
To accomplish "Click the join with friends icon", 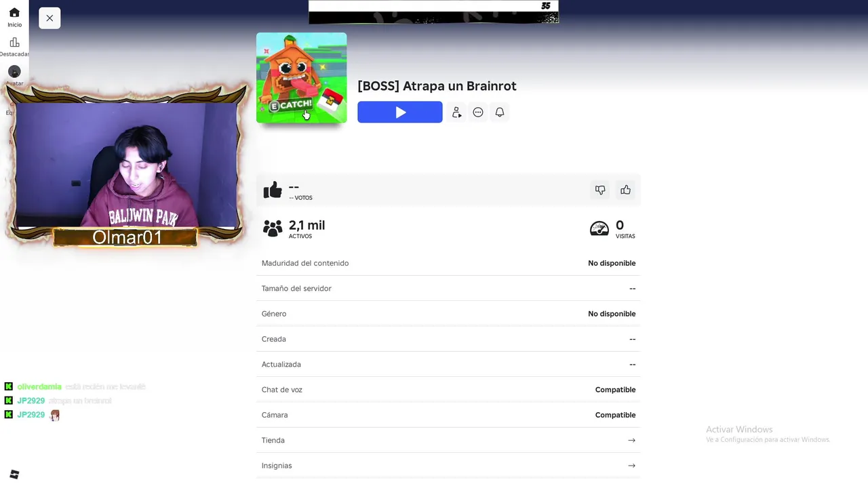I will (x=457, y=113).
